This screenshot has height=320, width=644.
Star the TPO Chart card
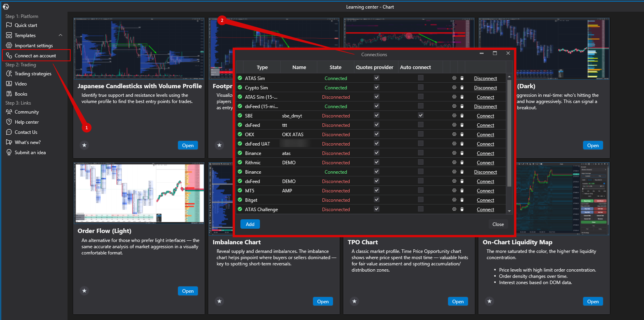[x=354, y=301]
